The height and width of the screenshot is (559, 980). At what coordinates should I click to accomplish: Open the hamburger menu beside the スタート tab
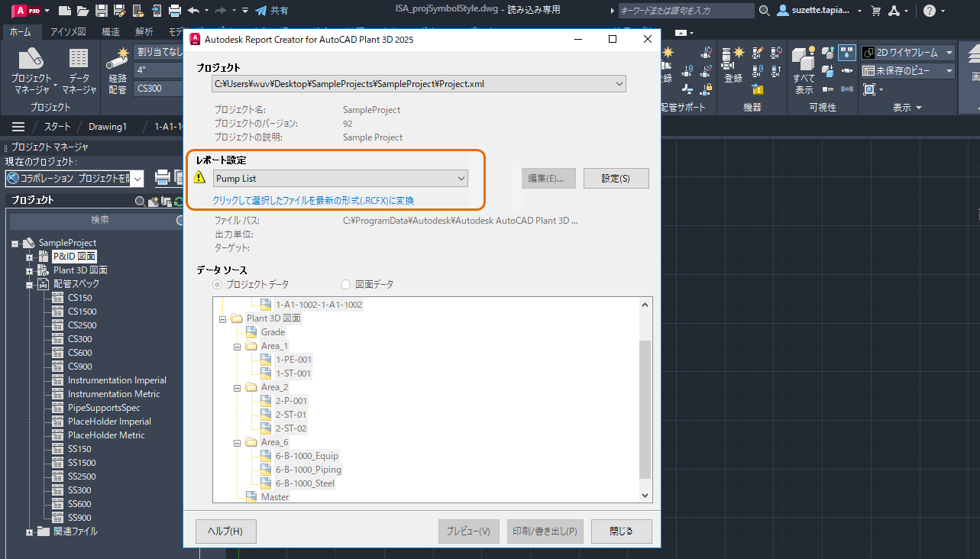pyautogui.click(x=18, y=127)
